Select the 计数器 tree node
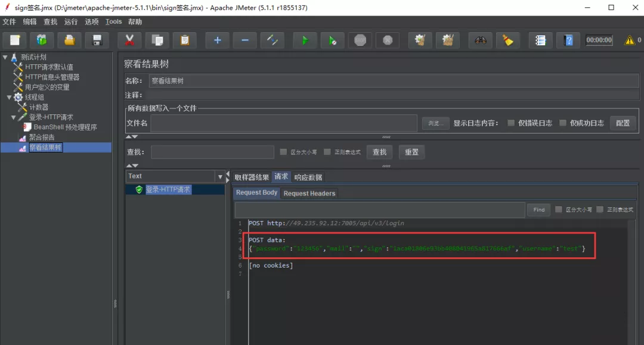 [39, 107]
